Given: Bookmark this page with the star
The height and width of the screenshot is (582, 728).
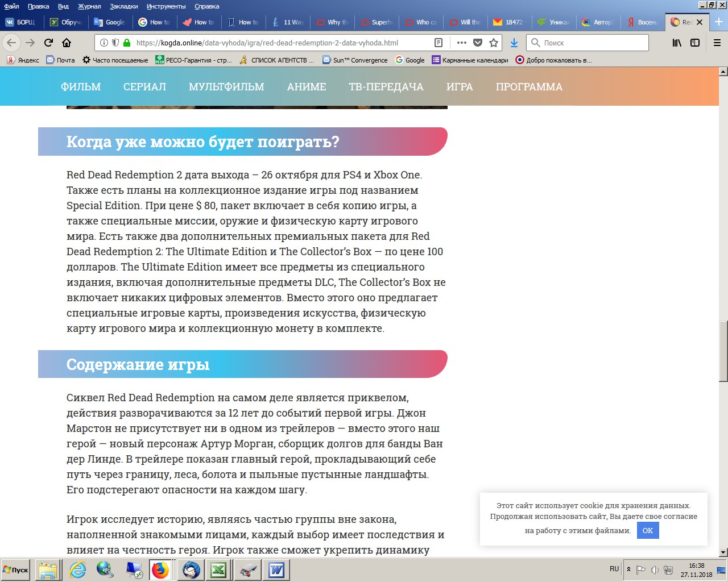Looking at the screenshot, I should click(494, 43).
